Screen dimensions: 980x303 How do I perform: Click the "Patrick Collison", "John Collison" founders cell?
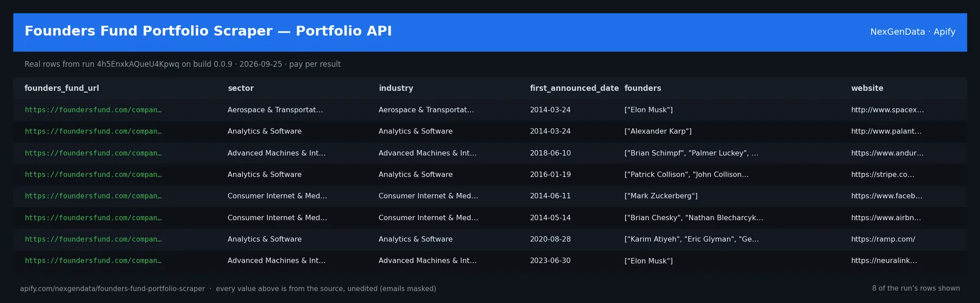687,174
